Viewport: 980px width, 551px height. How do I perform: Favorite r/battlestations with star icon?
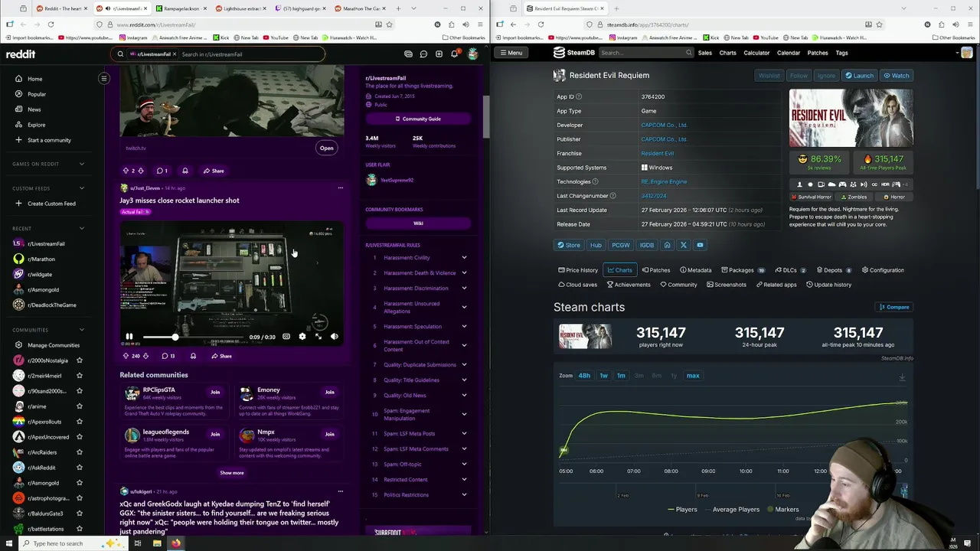tap(80, 529)
